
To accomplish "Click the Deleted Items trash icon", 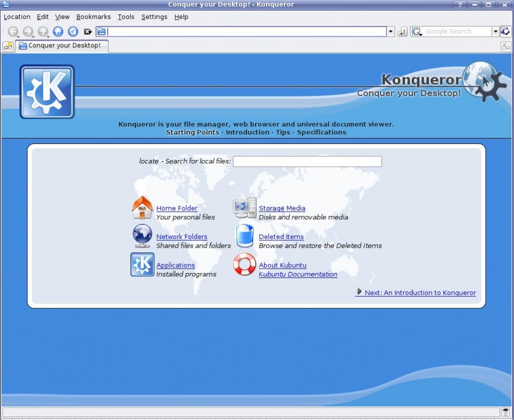I will point(245,236).
